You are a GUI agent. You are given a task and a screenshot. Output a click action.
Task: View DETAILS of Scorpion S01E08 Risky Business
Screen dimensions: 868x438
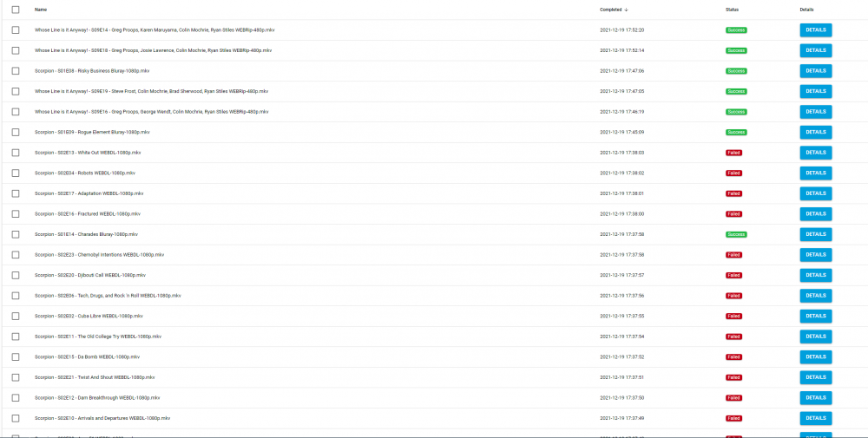[815, 71]
